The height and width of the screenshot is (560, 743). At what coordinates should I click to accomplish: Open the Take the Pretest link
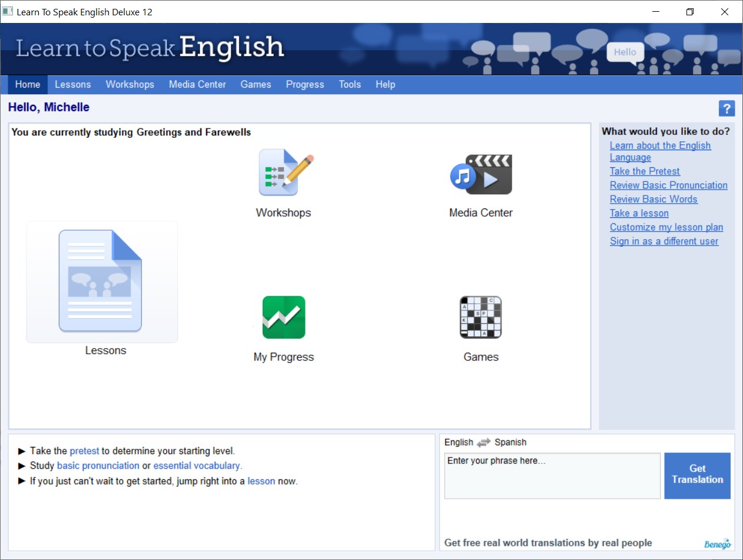645,171
